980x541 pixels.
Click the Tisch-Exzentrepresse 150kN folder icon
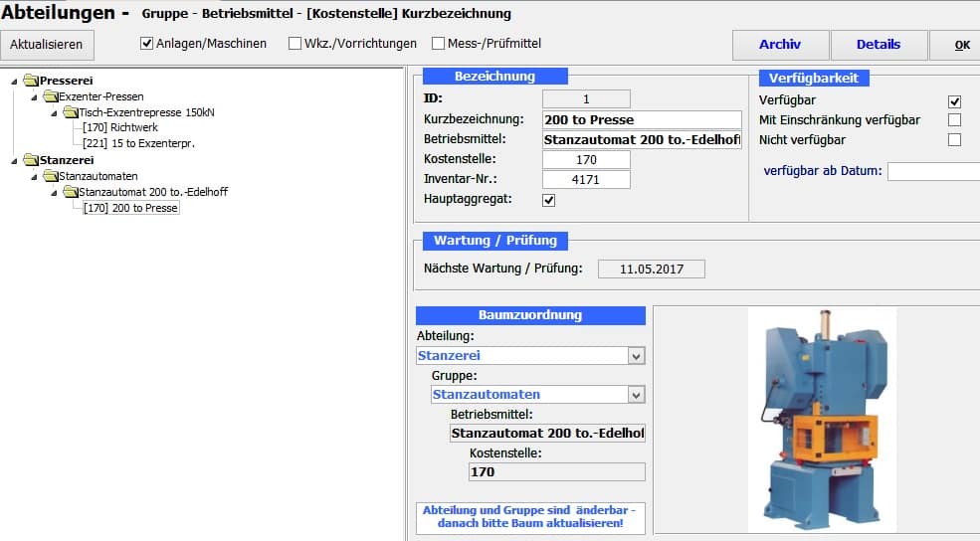(70, 112)
